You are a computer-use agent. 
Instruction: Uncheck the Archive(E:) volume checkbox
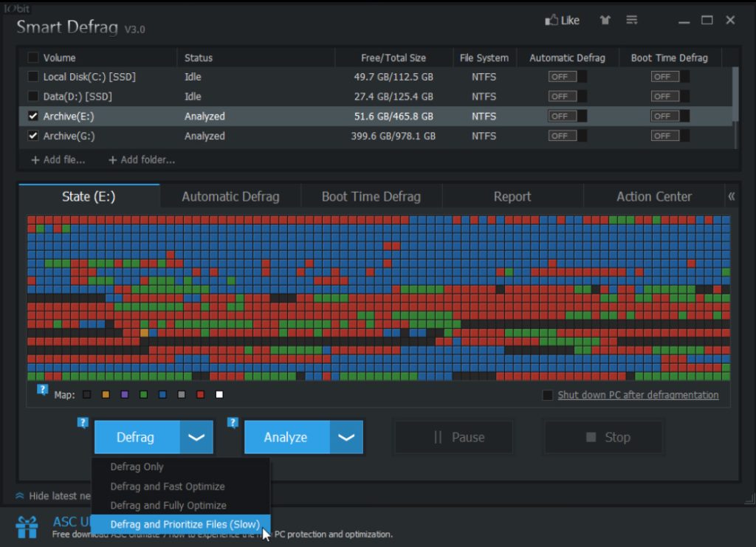pos(32,116)
